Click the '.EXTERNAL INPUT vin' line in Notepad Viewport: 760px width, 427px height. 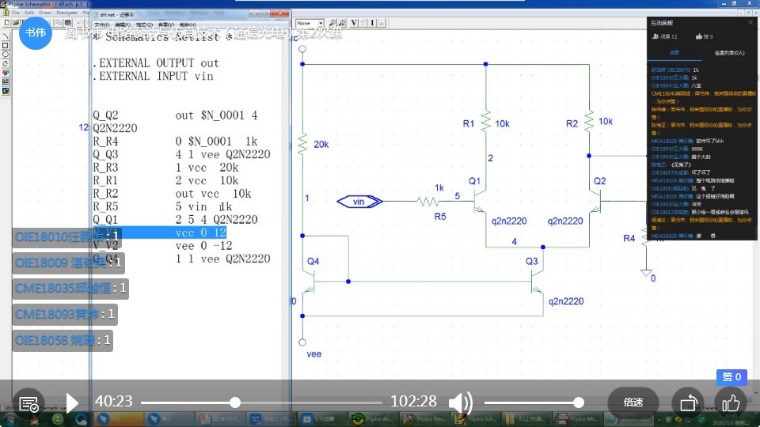(x=153, y=76)
